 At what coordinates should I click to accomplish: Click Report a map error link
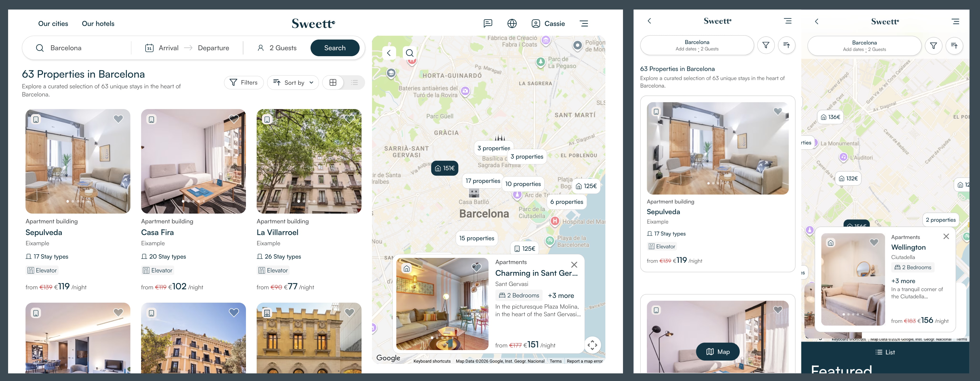tap(584, 361)
